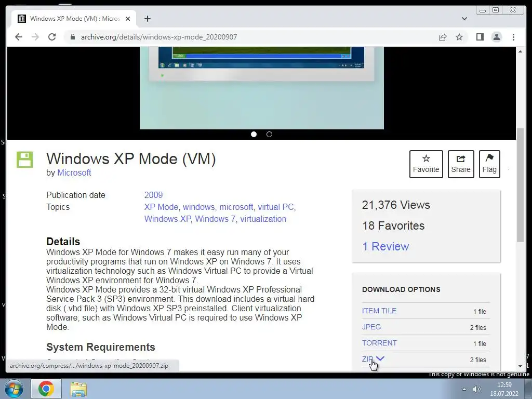Flag this item

pyautogui.click(x=489, y=164)
